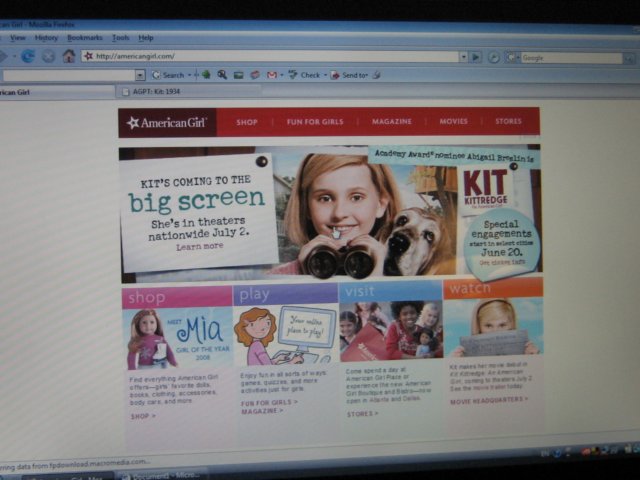Viewport: 640px width, 480px height.
Task: Click the SHOP > link under Mia
Action: [143, 416]
